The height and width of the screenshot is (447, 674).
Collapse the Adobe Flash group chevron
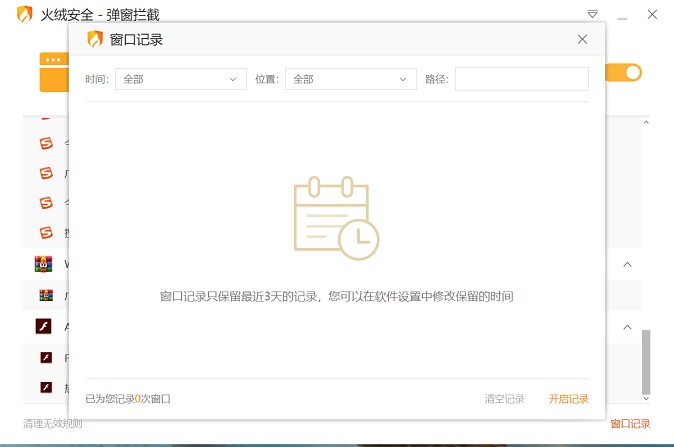point(628,327)
